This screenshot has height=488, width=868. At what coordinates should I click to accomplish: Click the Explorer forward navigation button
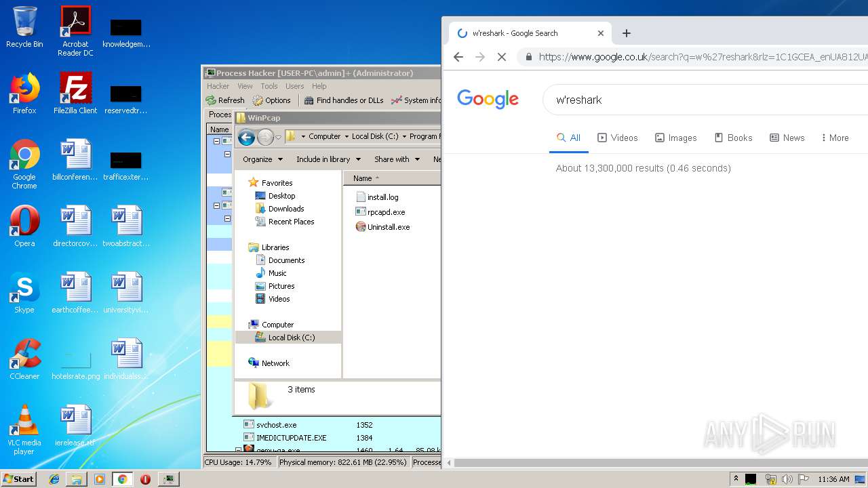click(265, 137)
